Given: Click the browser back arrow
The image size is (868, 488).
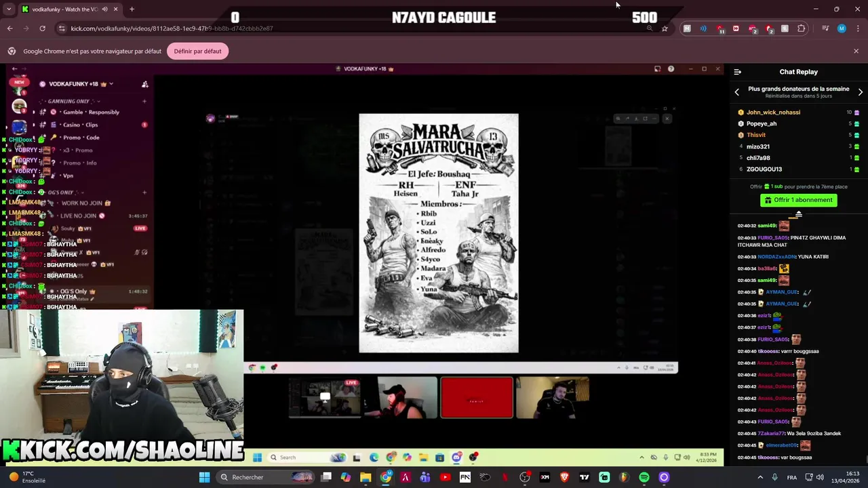Looking at the screenshot, I should pos(10,28).
